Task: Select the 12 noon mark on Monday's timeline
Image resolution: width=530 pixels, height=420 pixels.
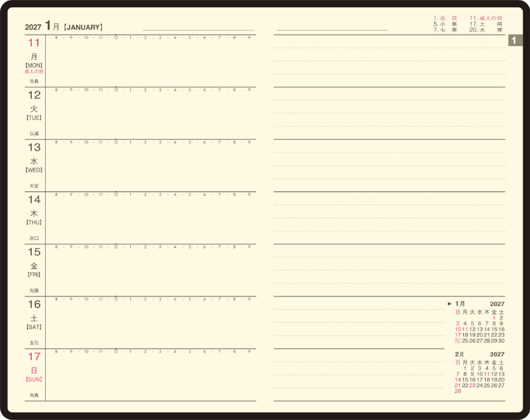Action: (116, 38)
